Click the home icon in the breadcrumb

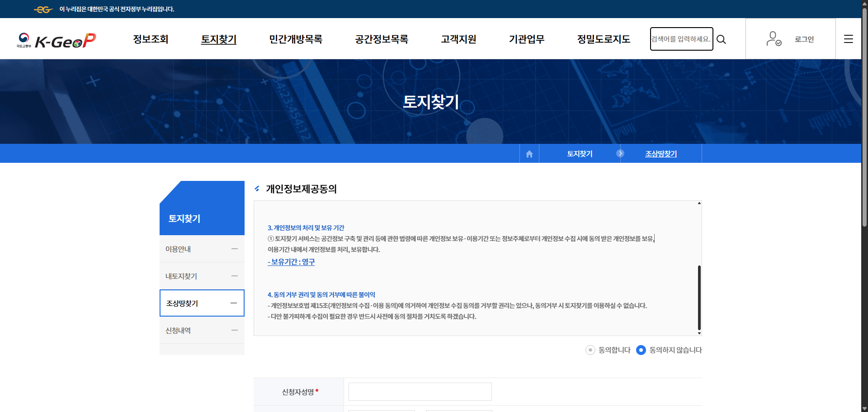[529, 153]
